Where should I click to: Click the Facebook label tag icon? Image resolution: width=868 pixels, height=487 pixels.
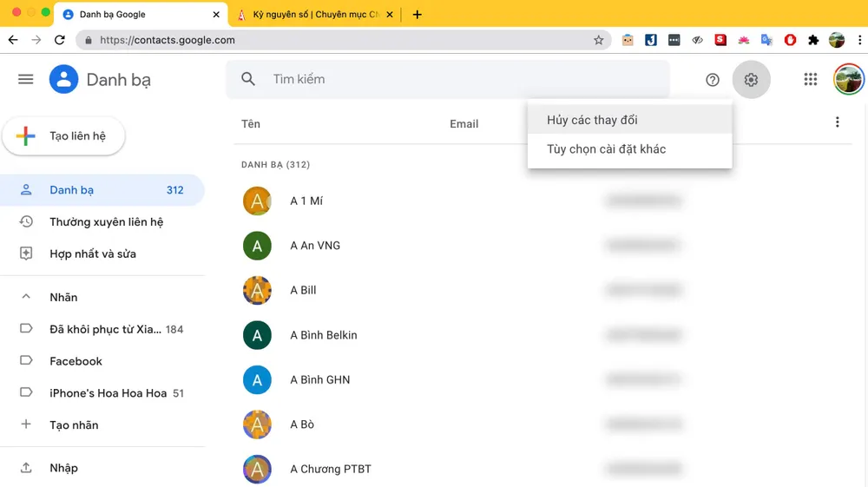point(26,360)
